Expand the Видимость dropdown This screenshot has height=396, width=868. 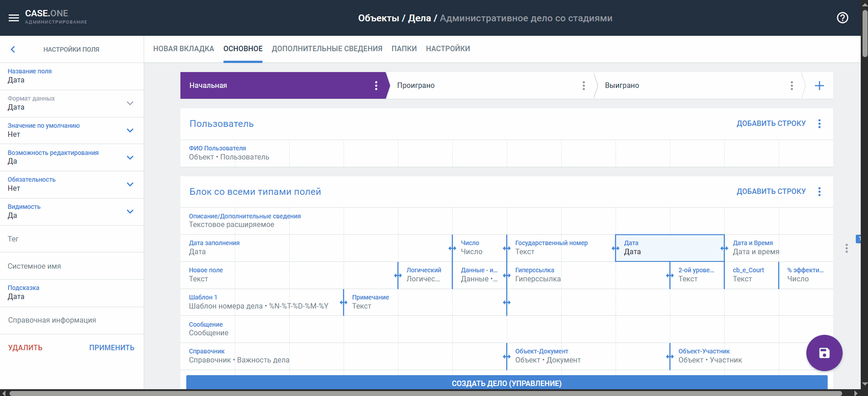pos(130,212)
